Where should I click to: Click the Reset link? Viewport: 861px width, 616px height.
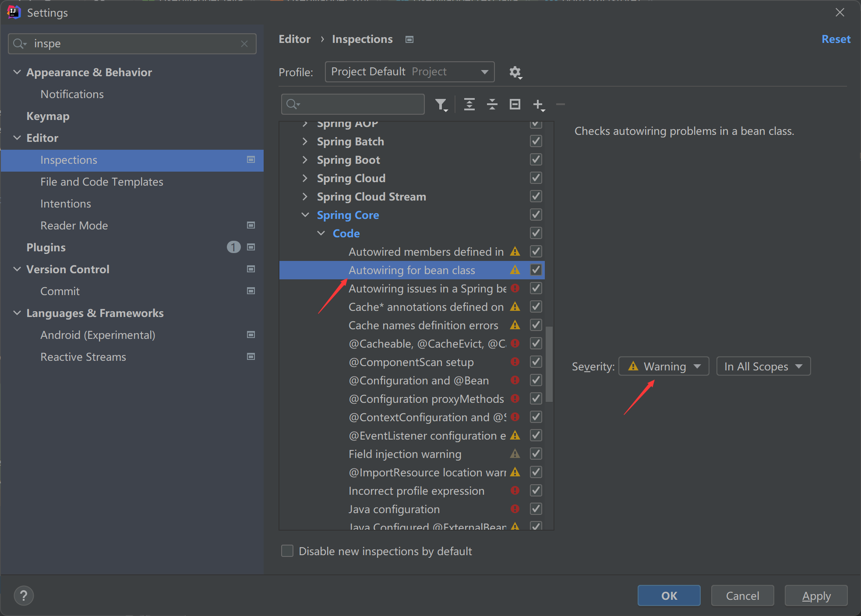836,39
